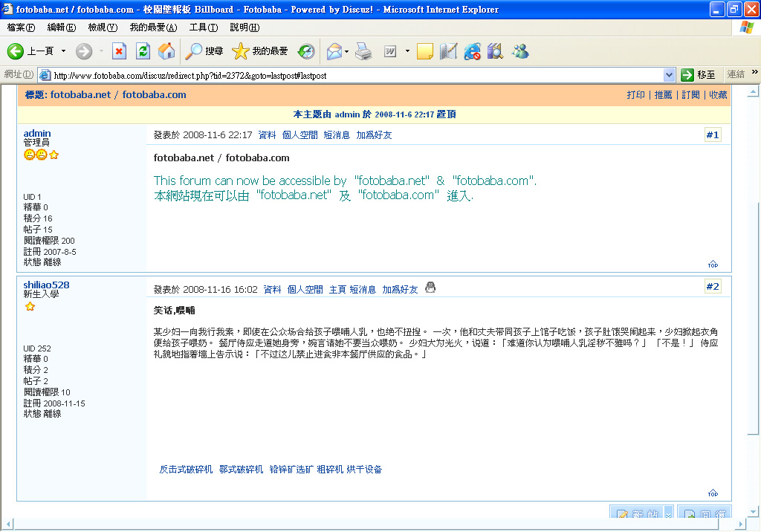
Task: Click into the address bar URL field
Action: pyautogui.click(x=357, y=75)
